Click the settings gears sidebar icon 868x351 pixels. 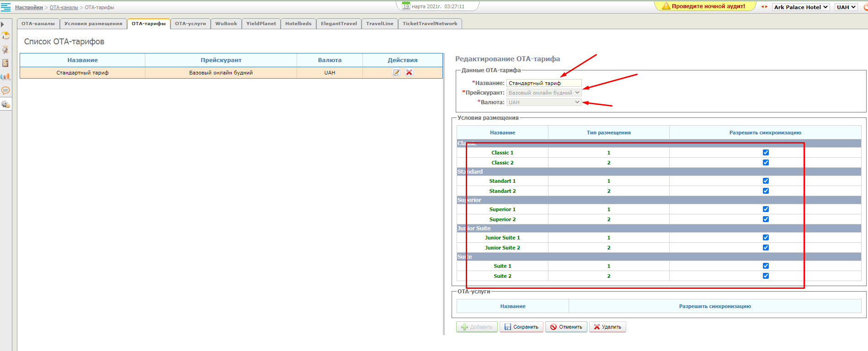tap(5, 104)
